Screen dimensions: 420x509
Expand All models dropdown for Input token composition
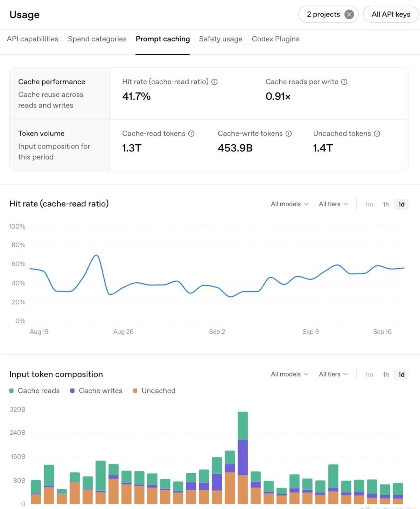[290, 374]
